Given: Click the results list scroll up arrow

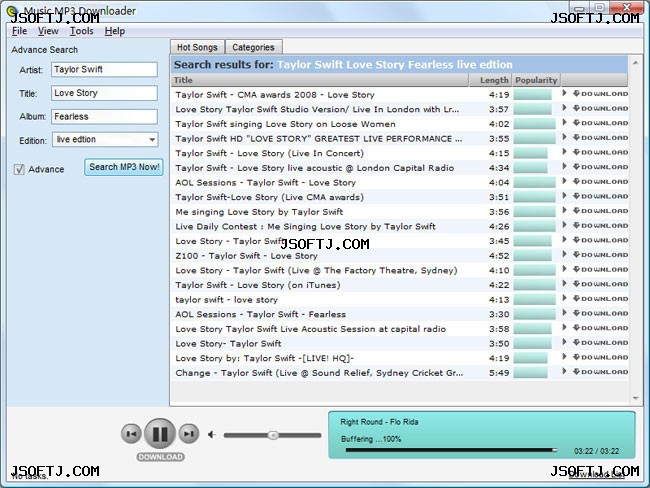Looking at the screenshot, I should tap(635, 63).
